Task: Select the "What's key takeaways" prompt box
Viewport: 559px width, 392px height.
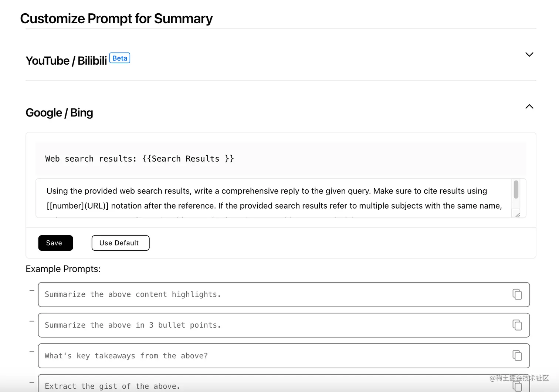Action: [x=259, y=356]
